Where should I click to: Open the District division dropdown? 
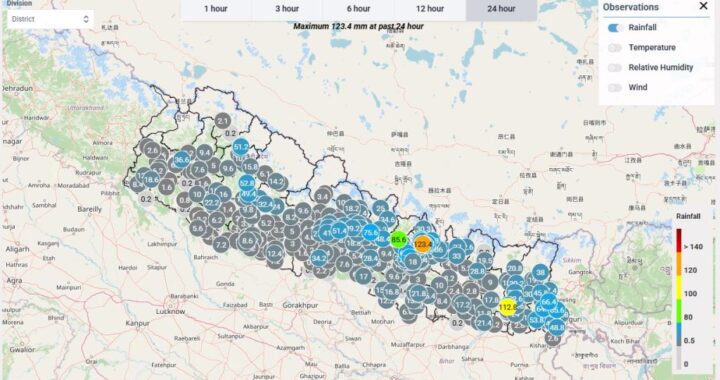tap(50, 19)
